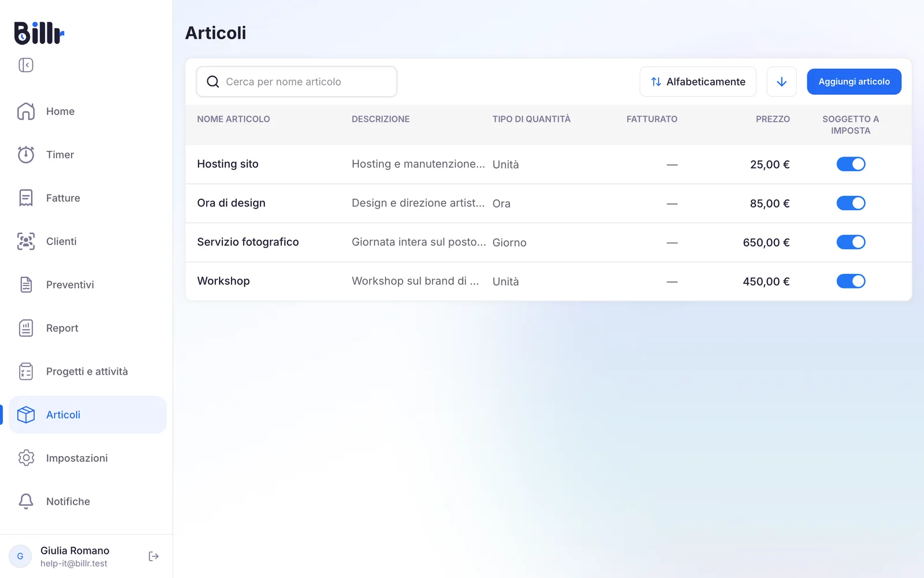The image size is (924, 578).
Task: Click the Clienti people icon
Action: [x=26, y=241]
